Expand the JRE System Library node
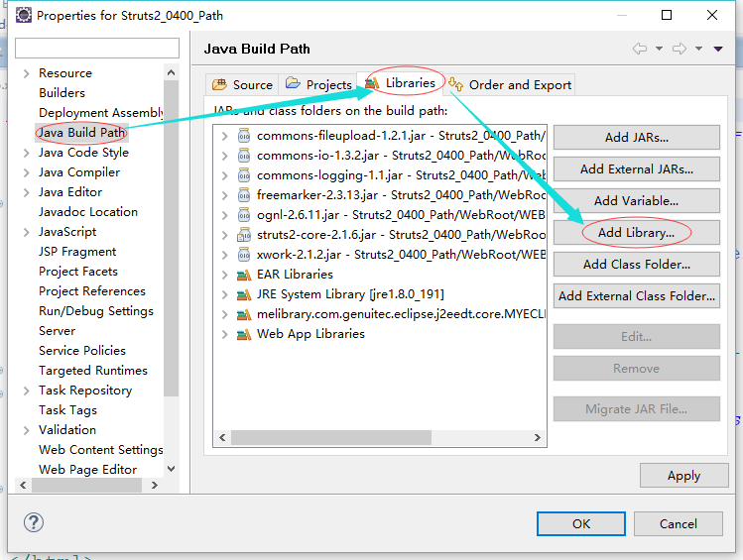The image size is (743, 560). coord(224,295)
